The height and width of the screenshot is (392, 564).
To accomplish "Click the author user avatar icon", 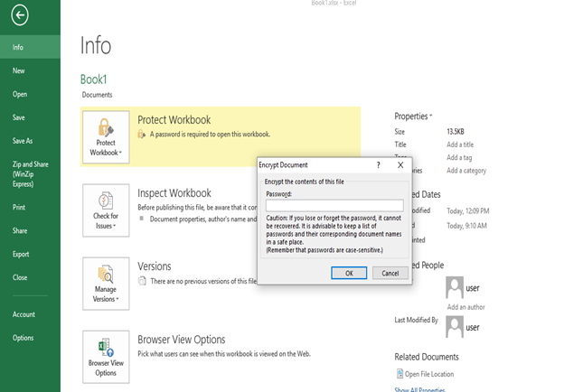I will (x=455, y=287).
